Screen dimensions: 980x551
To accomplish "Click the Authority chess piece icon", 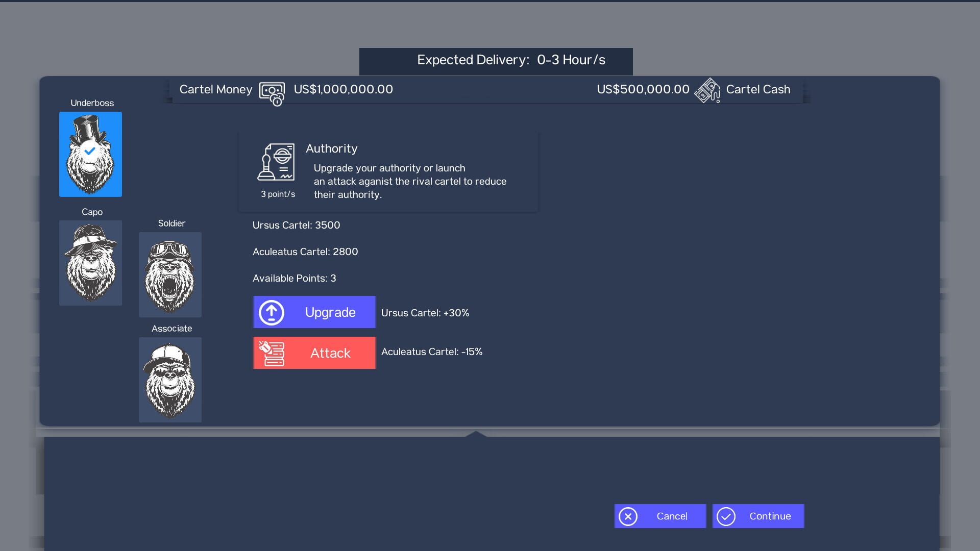I will tap(278, 163).
